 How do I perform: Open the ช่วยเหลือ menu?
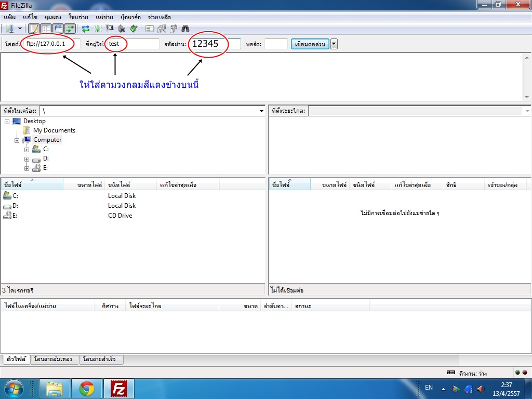[159, 17]
